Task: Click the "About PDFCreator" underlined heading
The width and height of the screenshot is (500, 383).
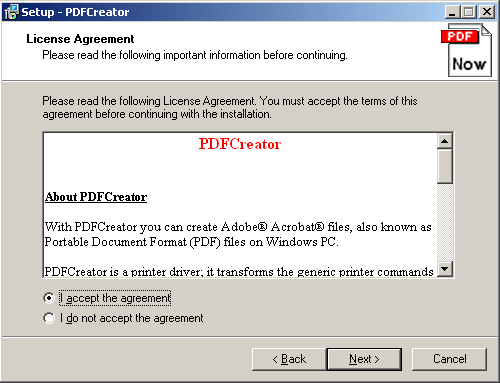Action: 96,197
